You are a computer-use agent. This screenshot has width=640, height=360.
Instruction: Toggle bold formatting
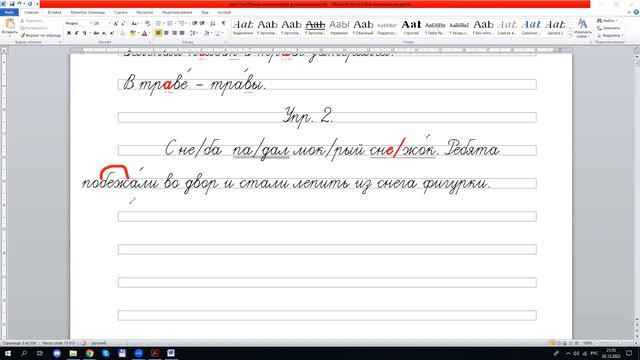[x=69, y=33]
